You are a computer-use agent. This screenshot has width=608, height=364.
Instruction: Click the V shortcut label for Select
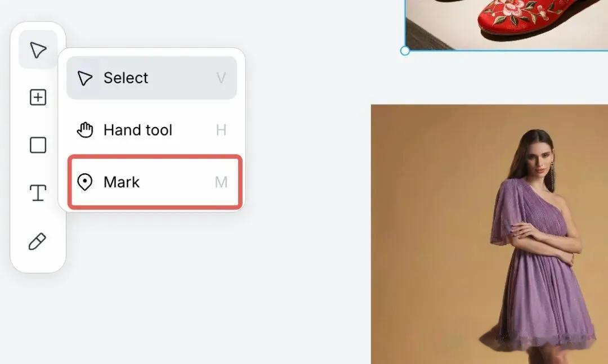point(221,78)
